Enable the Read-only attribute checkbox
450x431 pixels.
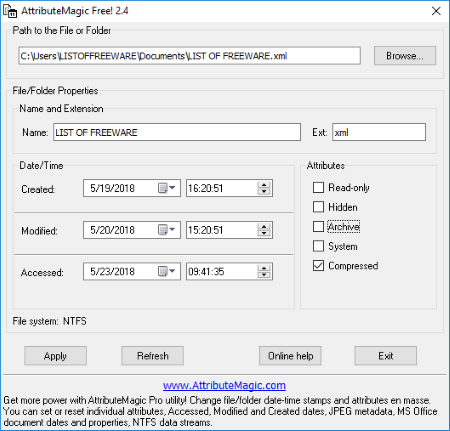pyautogui.click(x=318, y=187)
